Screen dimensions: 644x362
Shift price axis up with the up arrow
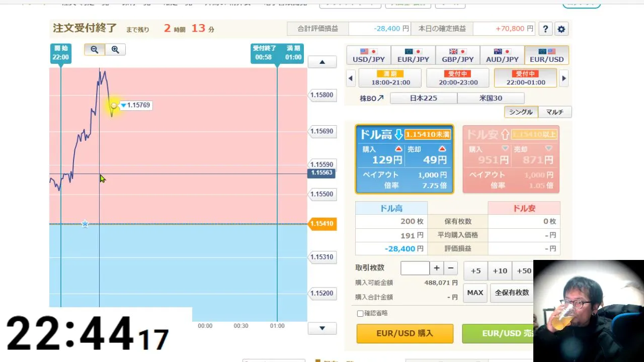point(322,62)
